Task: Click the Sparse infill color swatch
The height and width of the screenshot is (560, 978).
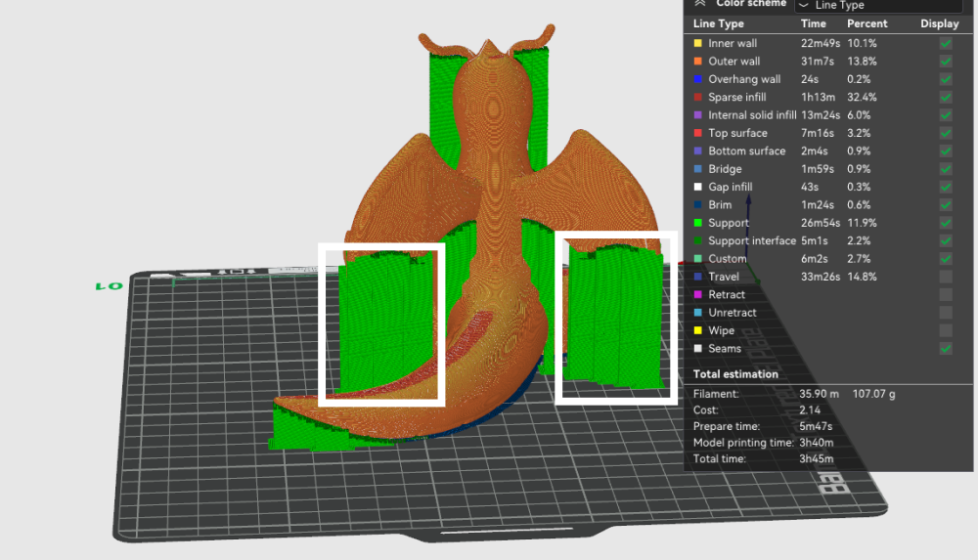Action: pos(698,98)
